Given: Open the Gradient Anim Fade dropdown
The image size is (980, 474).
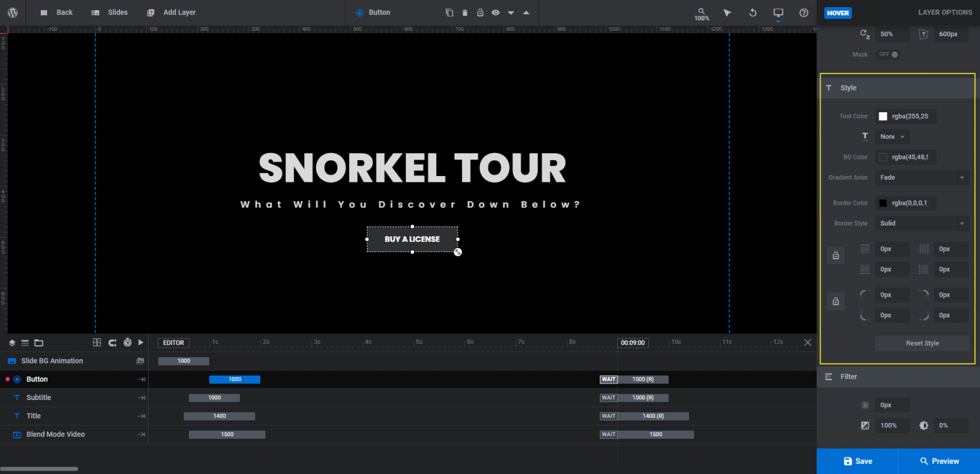Looking at the screenshot, I should pos(921,177).
